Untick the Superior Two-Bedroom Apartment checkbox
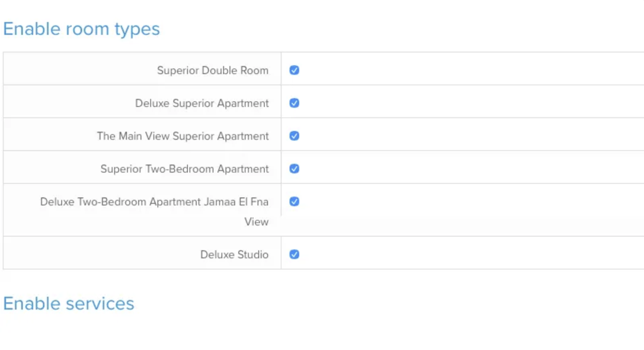The image size is (644, 350). (x=294, y=169)
